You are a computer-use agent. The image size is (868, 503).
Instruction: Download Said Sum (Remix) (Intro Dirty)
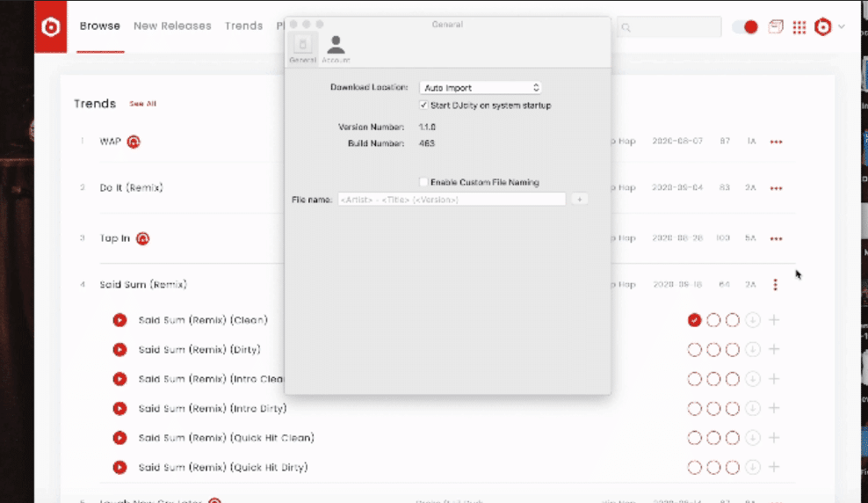point(752,408)
